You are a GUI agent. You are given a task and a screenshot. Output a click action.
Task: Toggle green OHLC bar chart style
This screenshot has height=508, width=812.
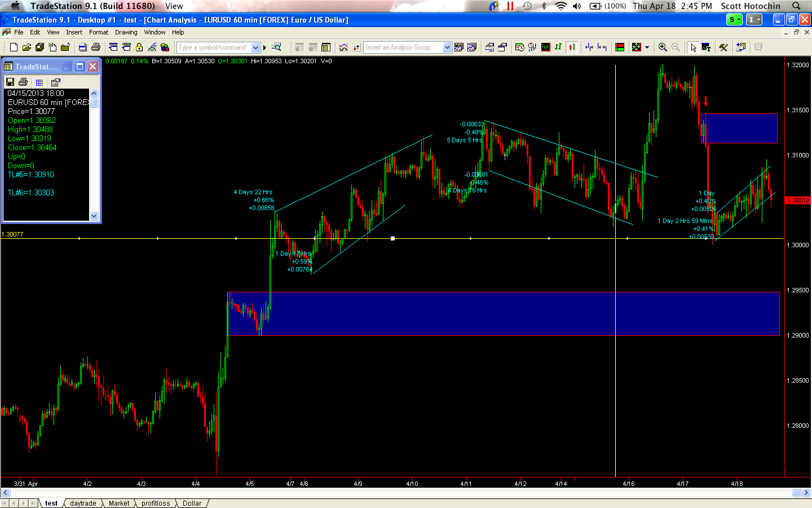click(558, 47)
